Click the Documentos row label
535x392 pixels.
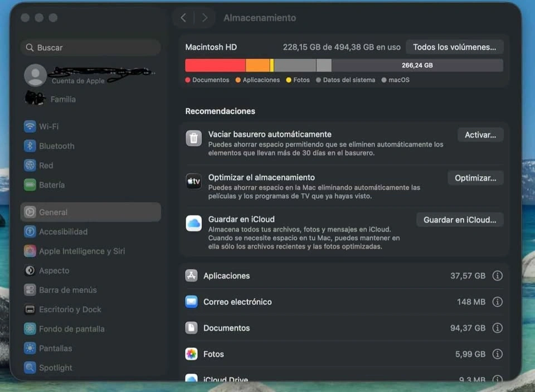pos(227,328)
